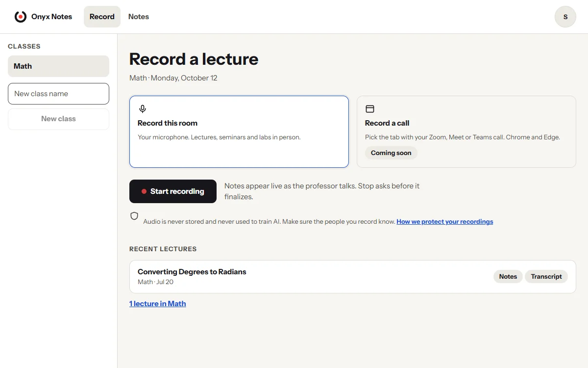This screenshot has width=588, height=368.
Task: Click the CLASSES sidebar heading
Action: 24,46
